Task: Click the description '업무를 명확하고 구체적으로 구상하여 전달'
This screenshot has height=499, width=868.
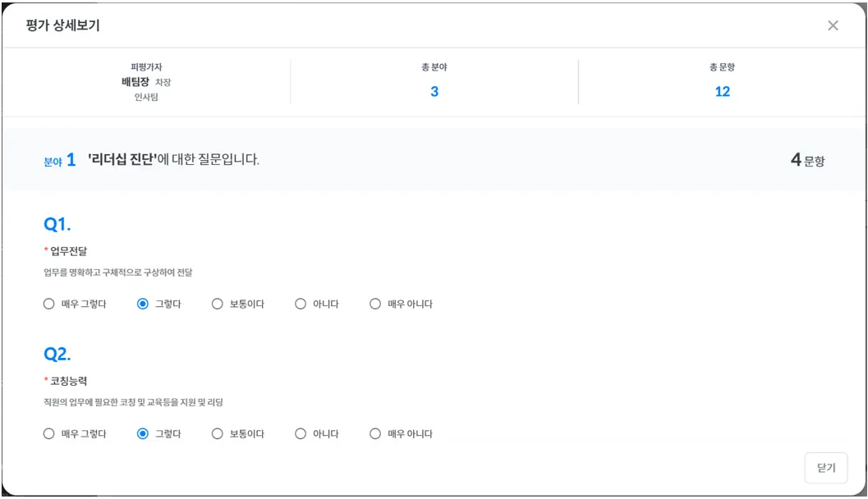Action: [x=118, y=272]
